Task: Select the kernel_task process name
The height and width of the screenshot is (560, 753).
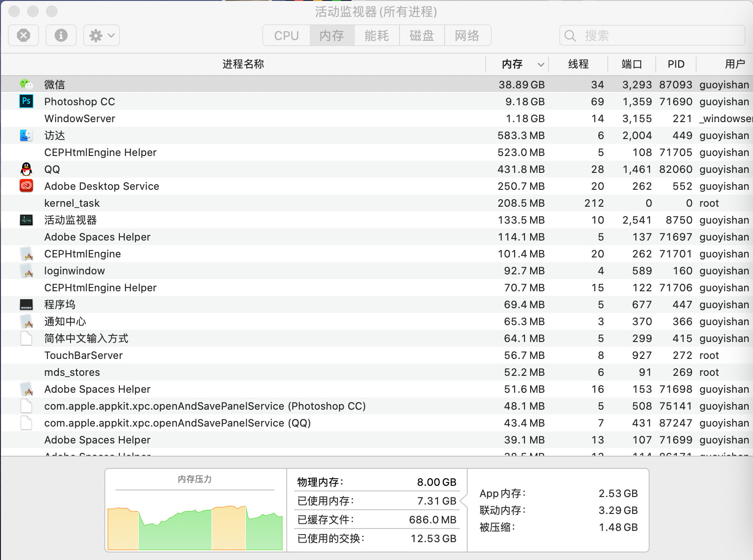Action: coord(72,203)
